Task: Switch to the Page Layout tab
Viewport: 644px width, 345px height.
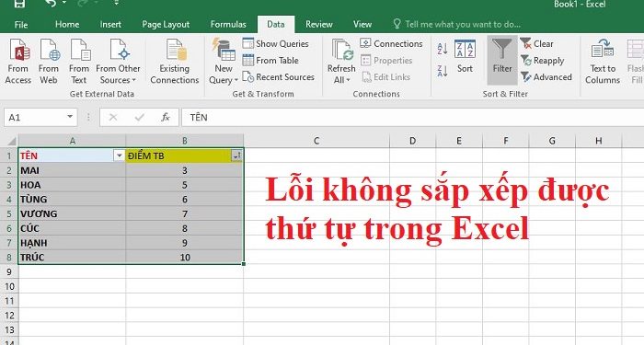Action: [166, 24]
